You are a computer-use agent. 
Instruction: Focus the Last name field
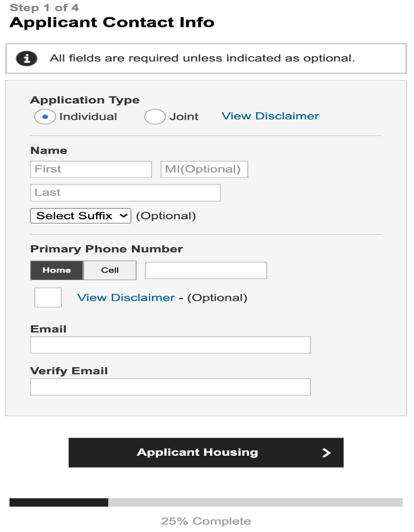click(x=125, y=193)
